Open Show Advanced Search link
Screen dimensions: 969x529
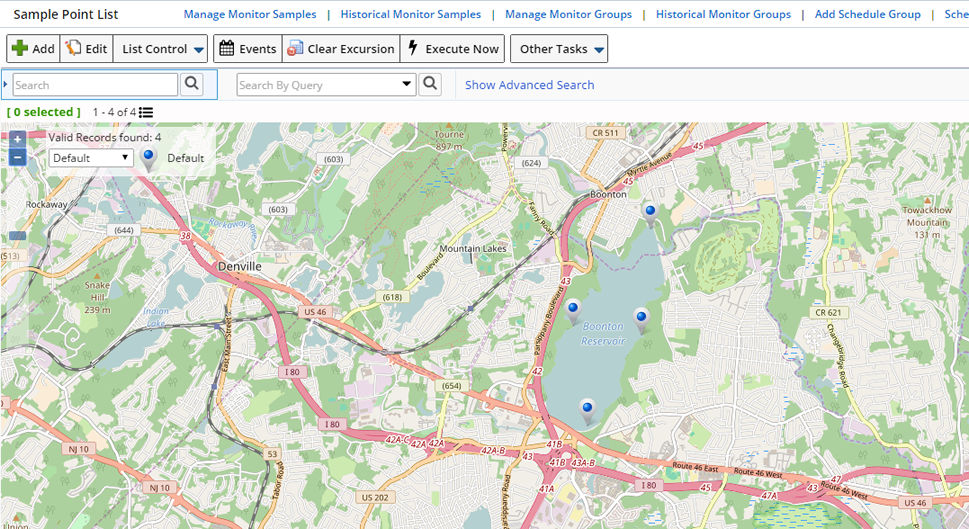point(530,85)
